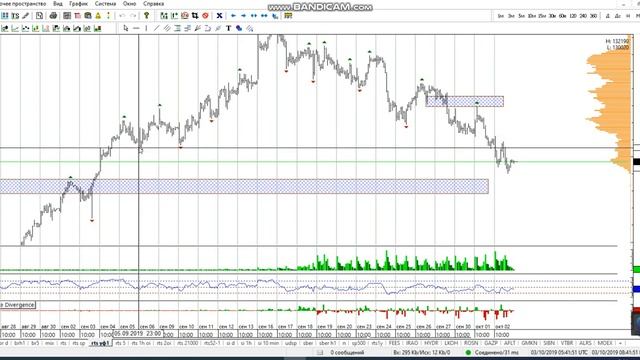Select the 120 timeframe button
This screenshot has width=640, height=360.
(x=573, y=16)
